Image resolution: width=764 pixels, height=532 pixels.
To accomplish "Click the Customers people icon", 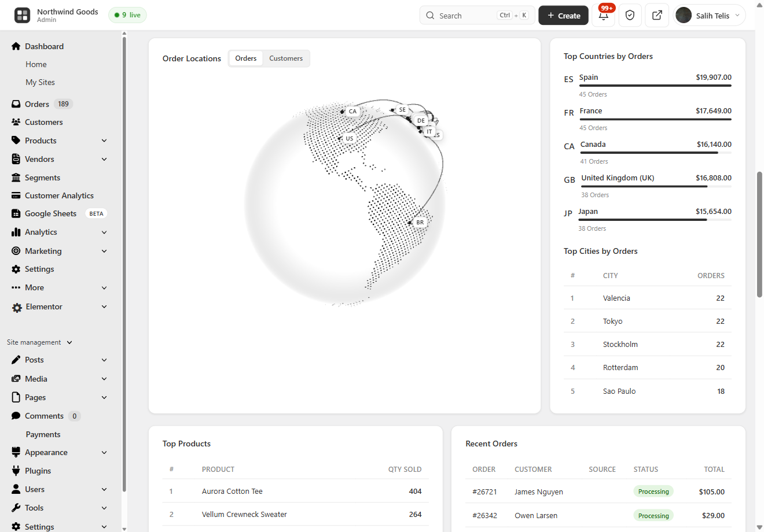I will [16, 122].
